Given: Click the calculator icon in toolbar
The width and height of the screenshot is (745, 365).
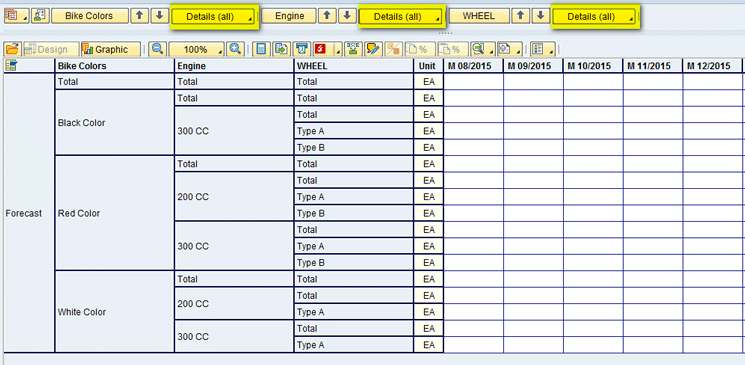Looking at the screenshot, I should pos(261,49).
